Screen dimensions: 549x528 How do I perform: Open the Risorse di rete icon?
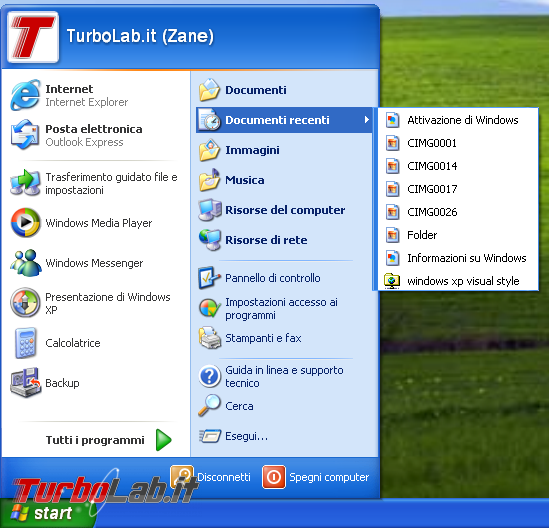click(x=209, y=240)
